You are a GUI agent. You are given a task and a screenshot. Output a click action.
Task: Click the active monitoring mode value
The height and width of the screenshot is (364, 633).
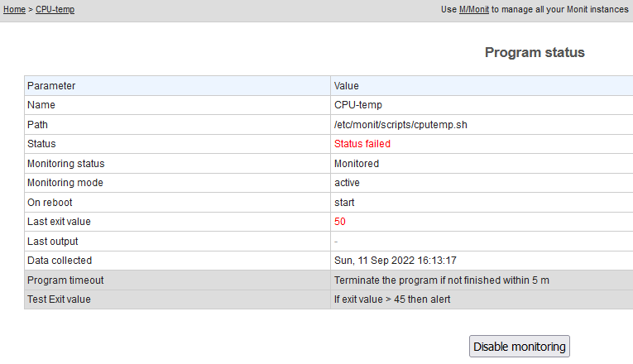[x=347, y=183]
